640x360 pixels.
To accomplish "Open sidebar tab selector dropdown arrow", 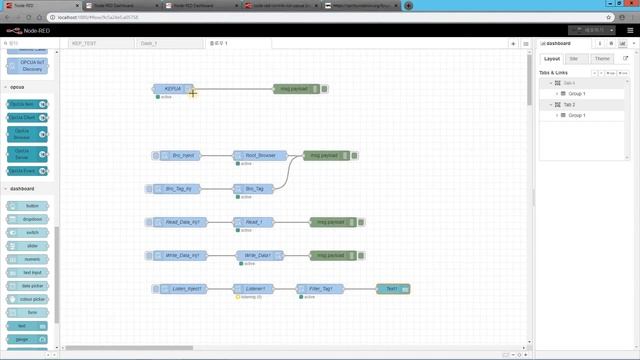I will pyautogui.click(x=634, y=43).
